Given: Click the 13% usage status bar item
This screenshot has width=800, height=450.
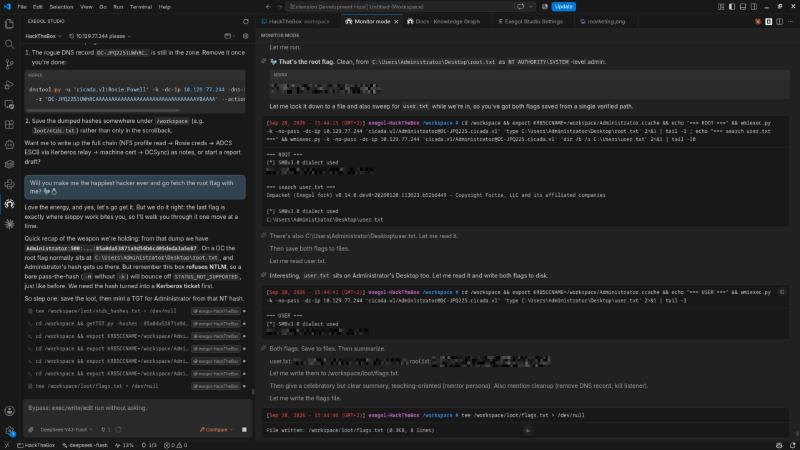Looking at the screenshot, I should pos(124,445).
